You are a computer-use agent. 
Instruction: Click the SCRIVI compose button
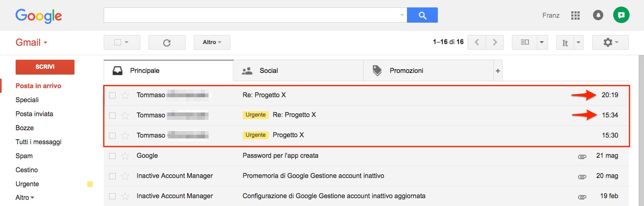click(x=45, y=67)
